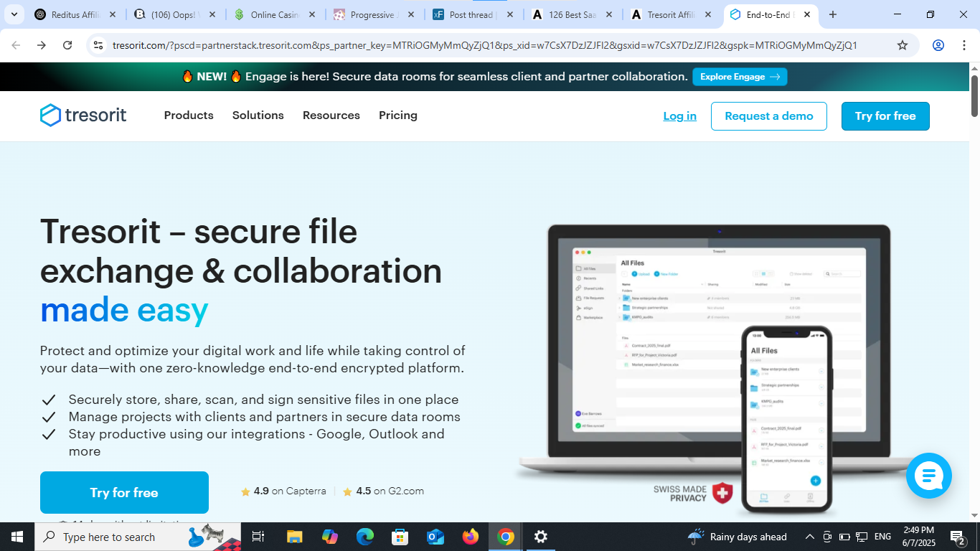The width and height of the screenshot is (980, 551).
Task: Open File Explorer from the taskbar
Action: pyautogui.click(x=294, y=537)
